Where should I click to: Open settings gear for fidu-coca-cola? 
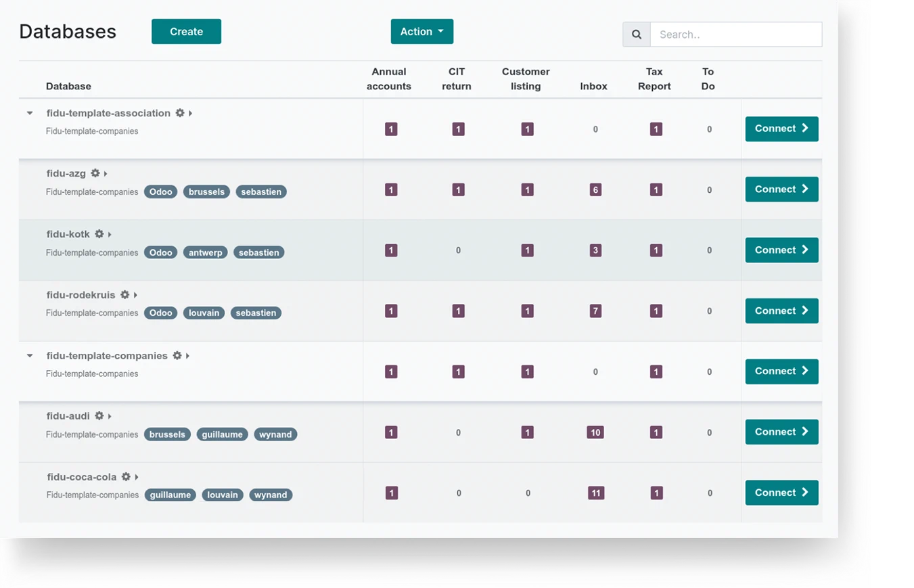point(126,477)
